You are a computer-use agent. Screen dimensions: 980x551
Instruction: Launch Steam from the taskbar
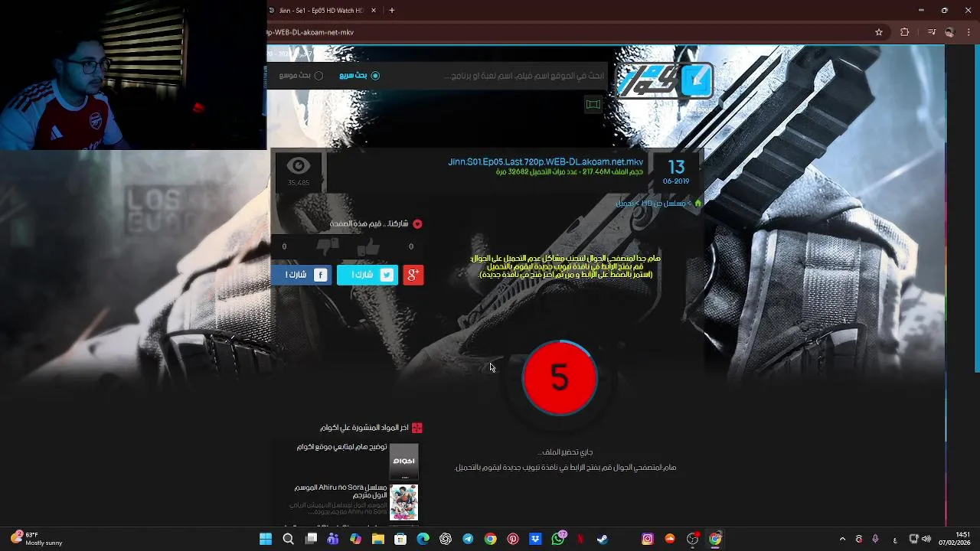coord(603,539)
